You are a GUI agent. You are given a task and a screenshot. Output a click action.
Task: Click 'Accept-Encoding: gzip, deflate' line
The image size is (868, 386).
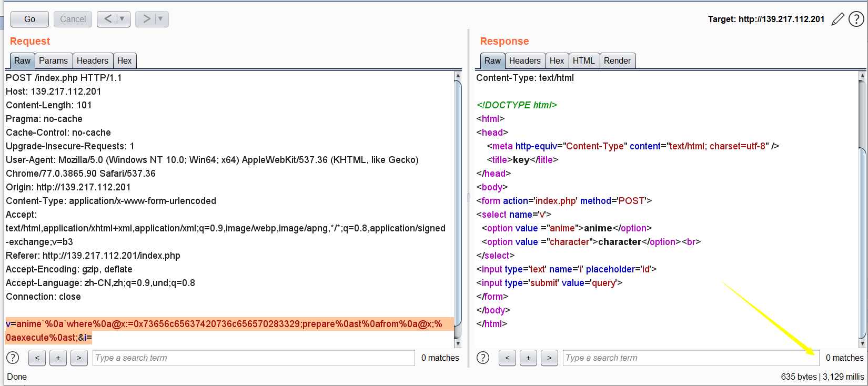(x=69, y=269)
